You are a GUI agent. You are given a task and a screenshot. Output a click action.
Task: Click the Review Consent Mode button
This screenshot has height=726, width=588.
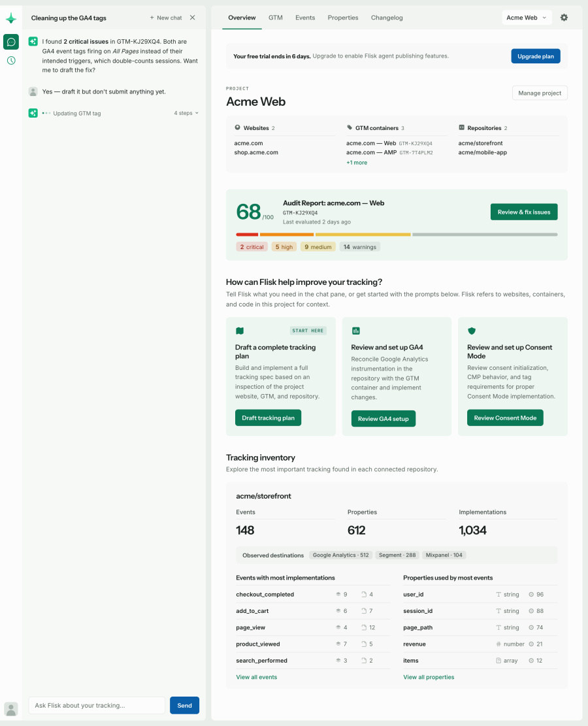[x=505, y=418]
